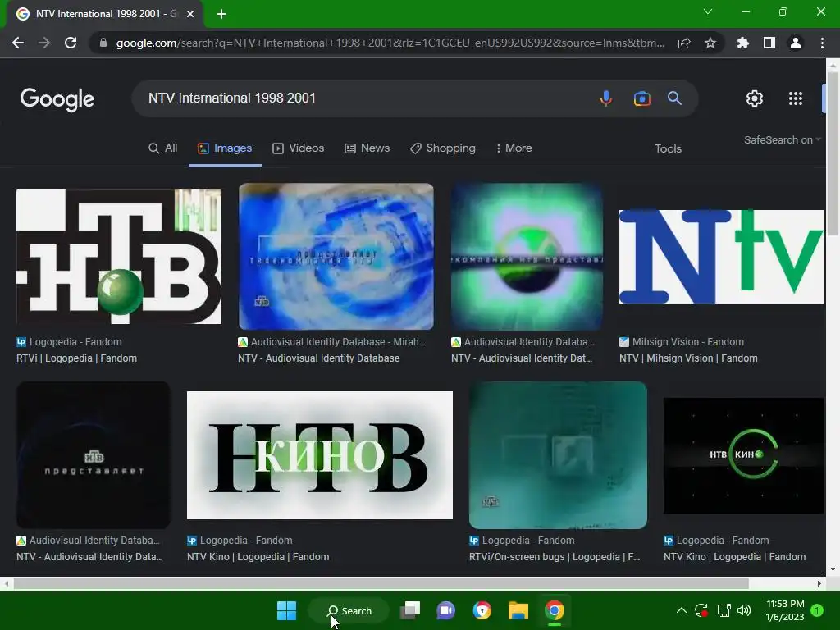Open the НТВ КИНО white logo thumbnail
Image resolution: width=840 pixels, height=630 pixels.
(320, 455)
